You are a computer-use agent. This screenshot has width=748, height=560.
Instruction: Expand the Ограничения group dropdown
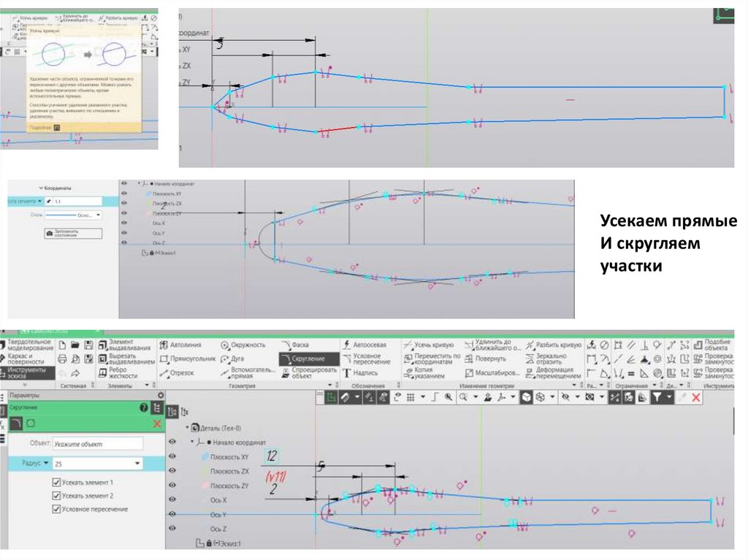coord(654,386)
